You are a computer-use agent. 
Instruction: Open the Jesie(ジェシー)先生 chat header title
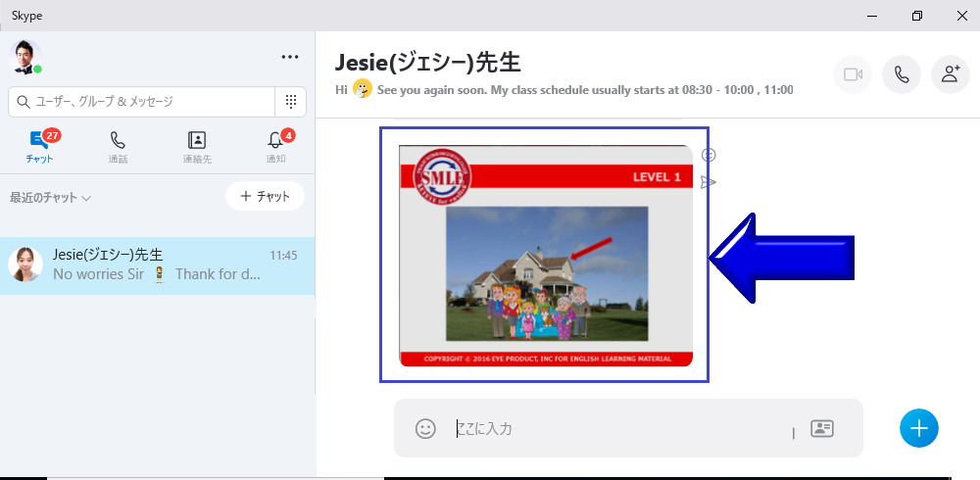(427, 63)
